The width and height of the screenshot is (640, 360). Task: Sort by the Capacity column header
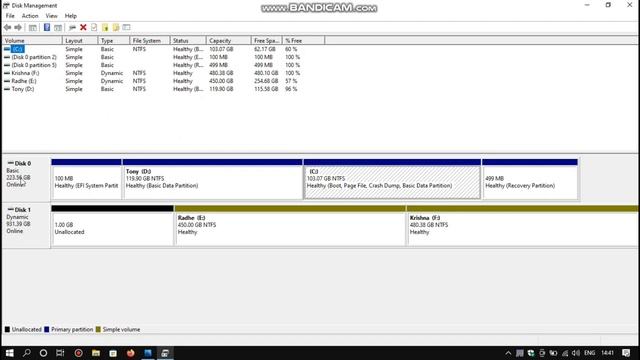pyautogui.click(x=229, y=40)
